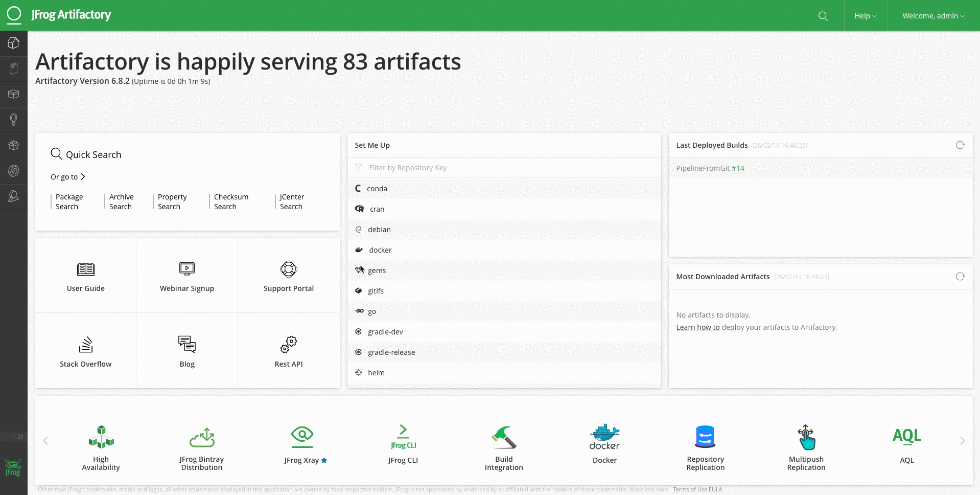Open Checksum Search link
Screen dimensions: 980x495
click(x=231, y=201)
